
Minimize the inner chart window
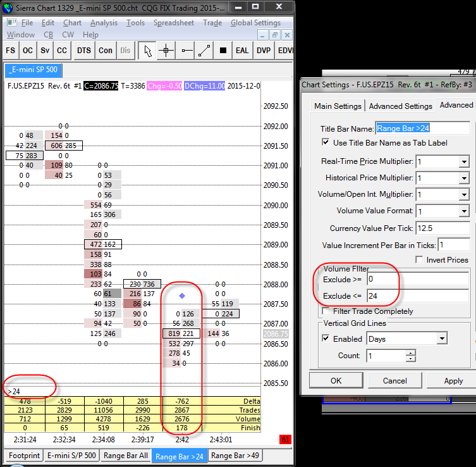262,35
